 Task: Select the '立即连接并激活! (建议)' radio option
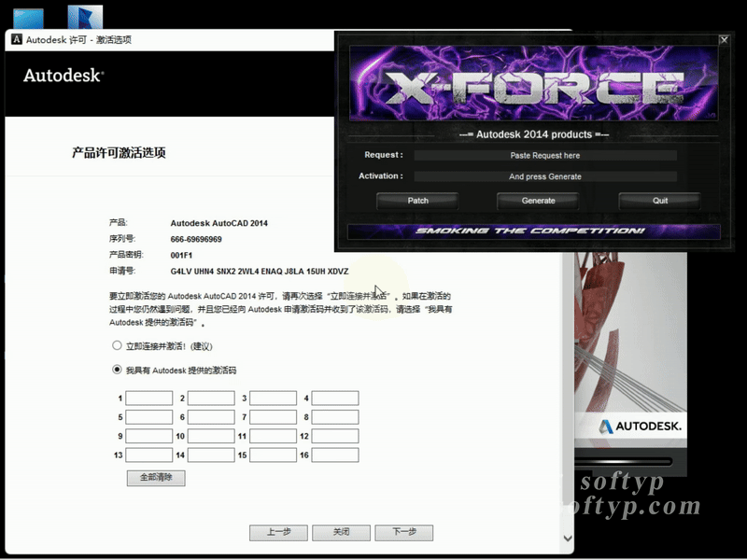click(117, 345)
